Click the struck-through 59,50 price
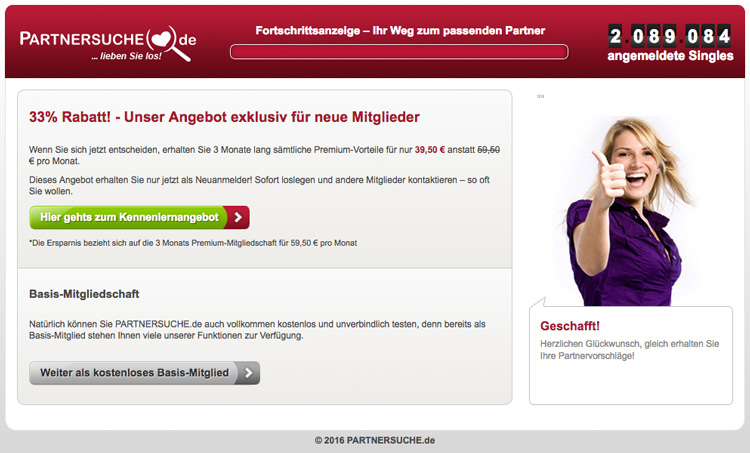The width and height of the screenshot is (750, 453). click(x=488, y=150)
